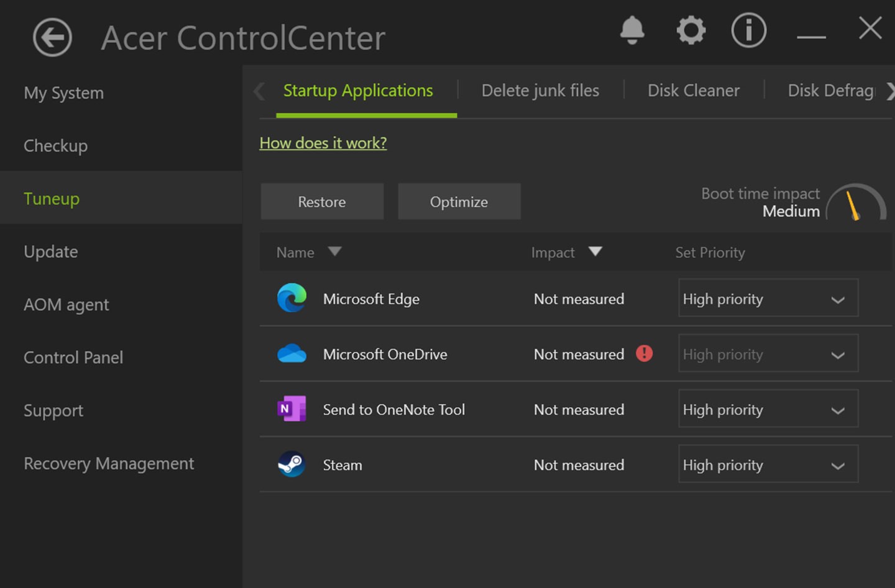Click the Microsoft OneDrive cloud icon
The width and height of the screenshot is (895, 588).
tap(291, 354)
